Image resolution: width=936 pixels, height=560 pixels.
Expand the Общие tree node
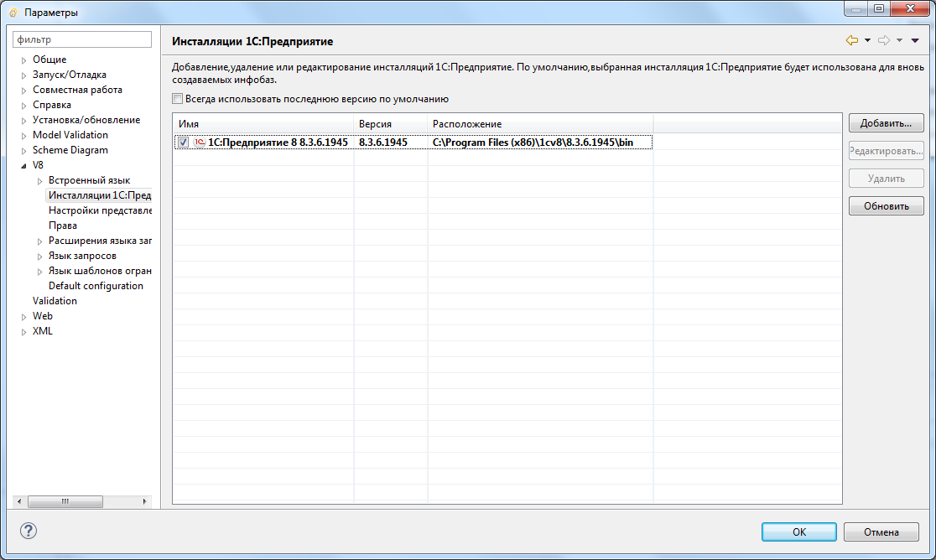23,60
